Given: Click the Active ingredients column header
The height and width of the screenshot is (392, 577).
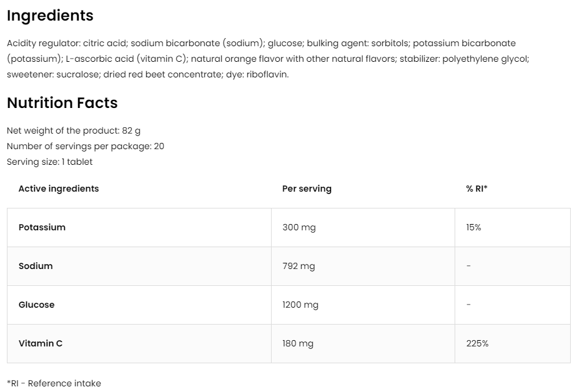Looking at the screenshot, I should click(x=59, y=189).
